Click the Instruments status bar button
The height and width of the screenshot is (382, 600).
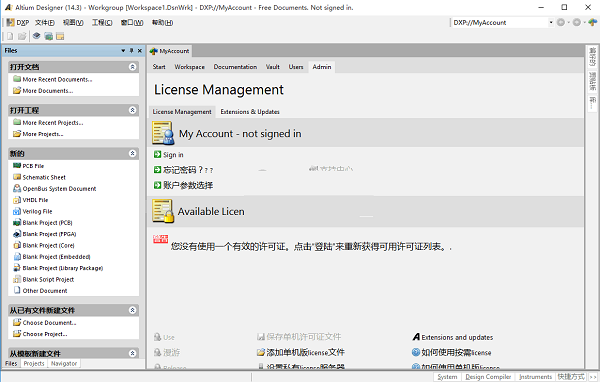[x=535, y=377]
